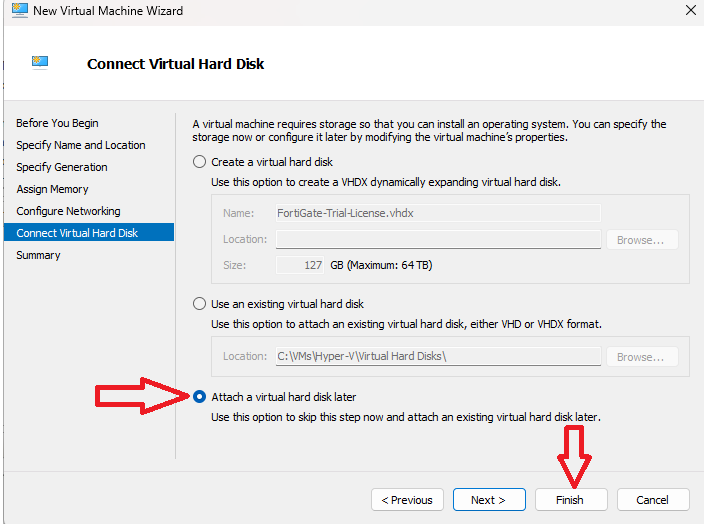Choose Attach a virtual hard disk later
Screen dimensions: 705x524
[200, 397]
